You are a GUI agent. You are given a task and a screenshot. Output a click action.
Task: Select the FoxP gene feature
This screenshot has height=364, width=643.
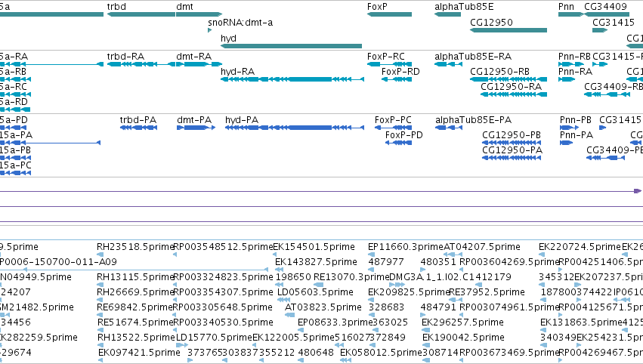389,14
